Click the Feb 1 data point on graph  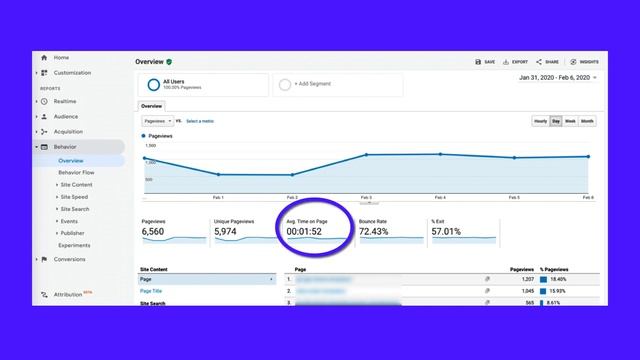(218, 174)
